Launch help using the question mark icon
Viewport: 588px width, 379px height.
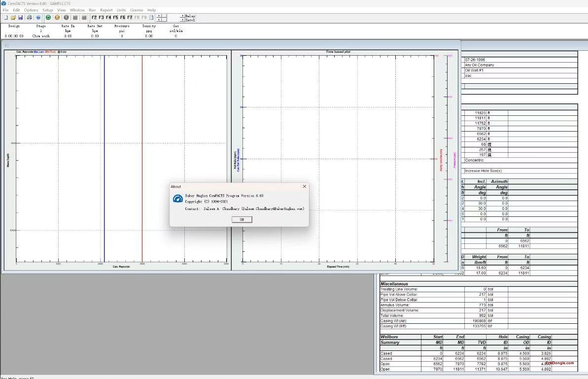(x=38, y=17)
